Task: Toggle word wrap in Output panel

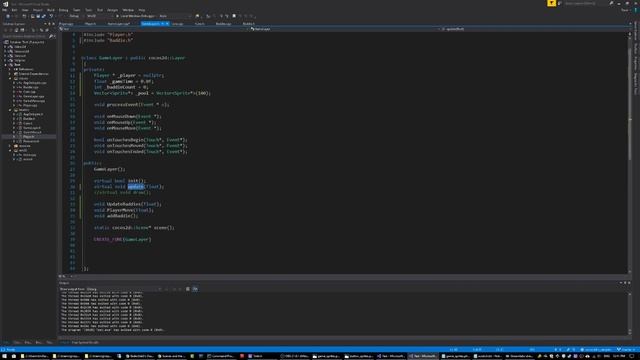Action: click(x=195, y=289)
